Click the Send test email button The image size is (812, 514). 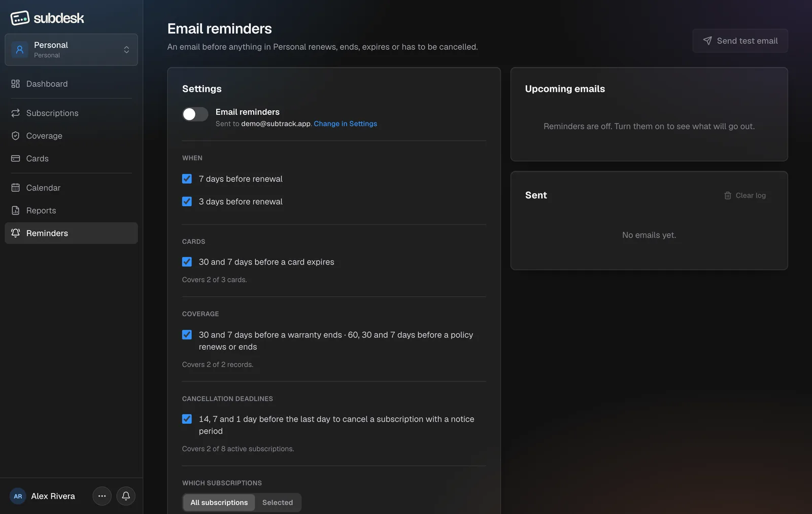pyautogui.click(x=740, y=41)
